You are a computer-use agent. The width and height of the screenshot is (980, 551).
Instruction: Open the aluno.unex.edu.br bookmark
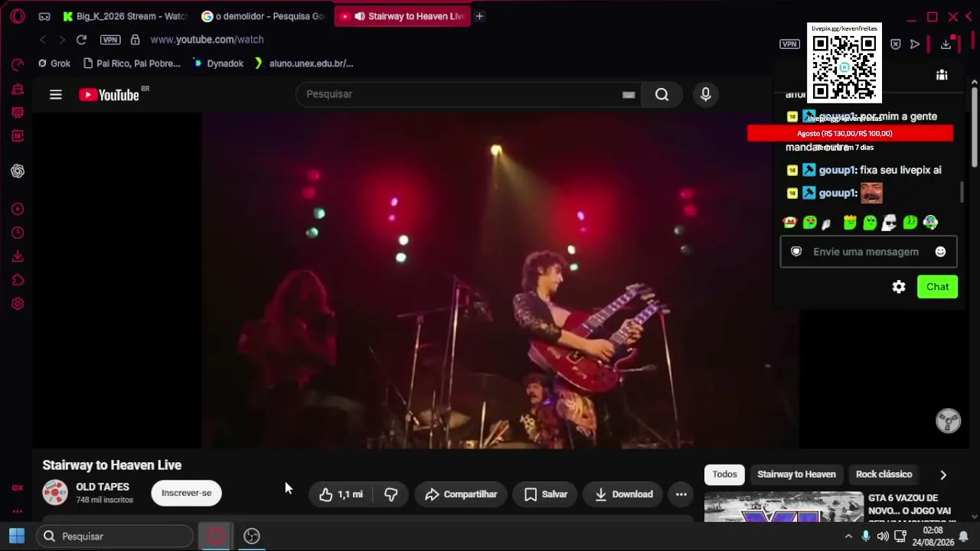tap(304, 64)
